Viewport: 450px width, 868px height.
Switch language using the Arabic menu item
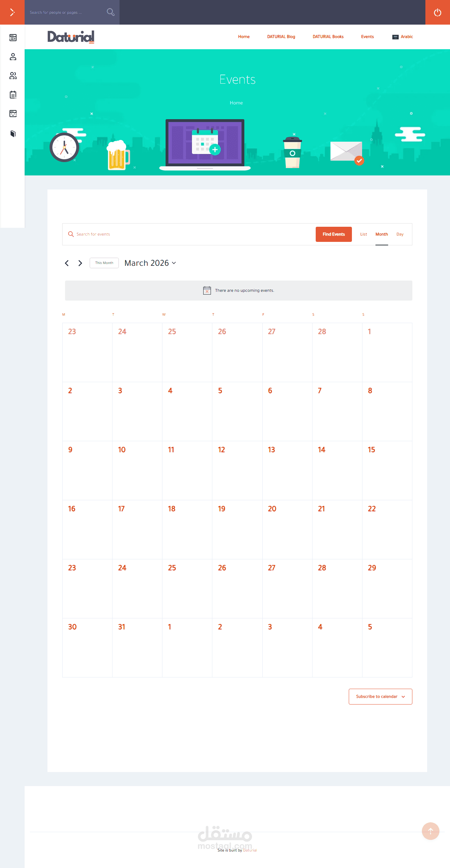click(403, 37)
